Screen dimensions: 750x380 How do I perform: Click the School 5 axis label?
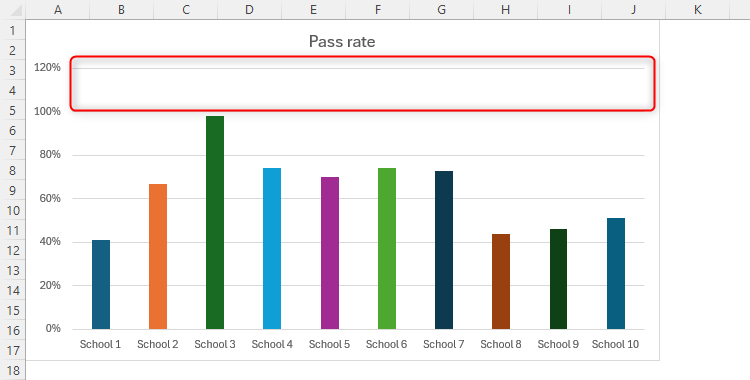pyautogui.click(x=329, y=344)
